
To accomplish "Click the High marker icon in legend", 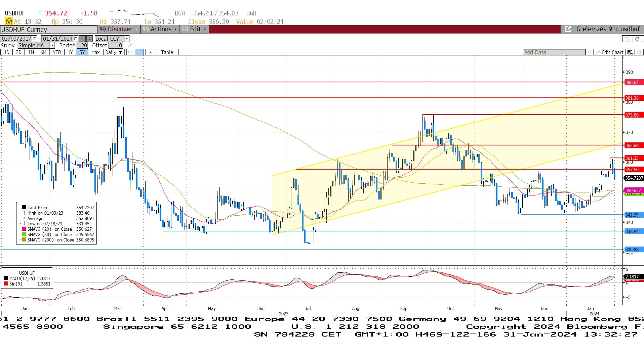I will [x=24, y=213].
